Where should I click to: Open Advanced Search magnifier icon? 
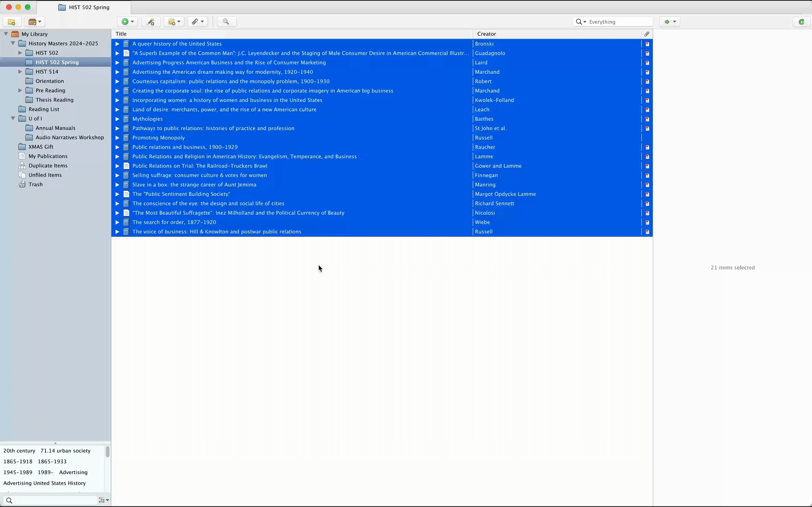tap(226, 22)
